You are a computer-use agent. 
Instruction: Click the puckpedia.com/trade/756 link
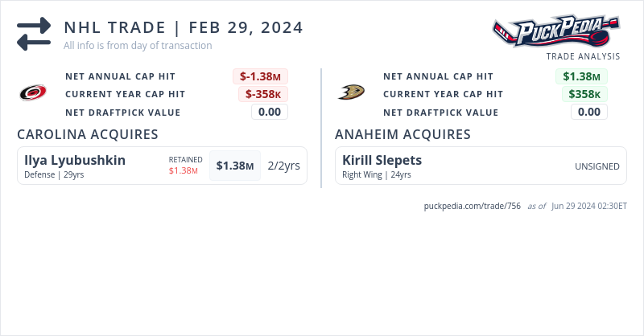click(x=473, y=206)
